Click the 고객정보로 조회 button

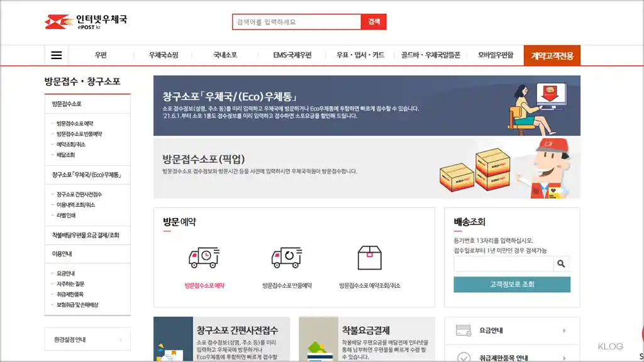click(512, 284)
